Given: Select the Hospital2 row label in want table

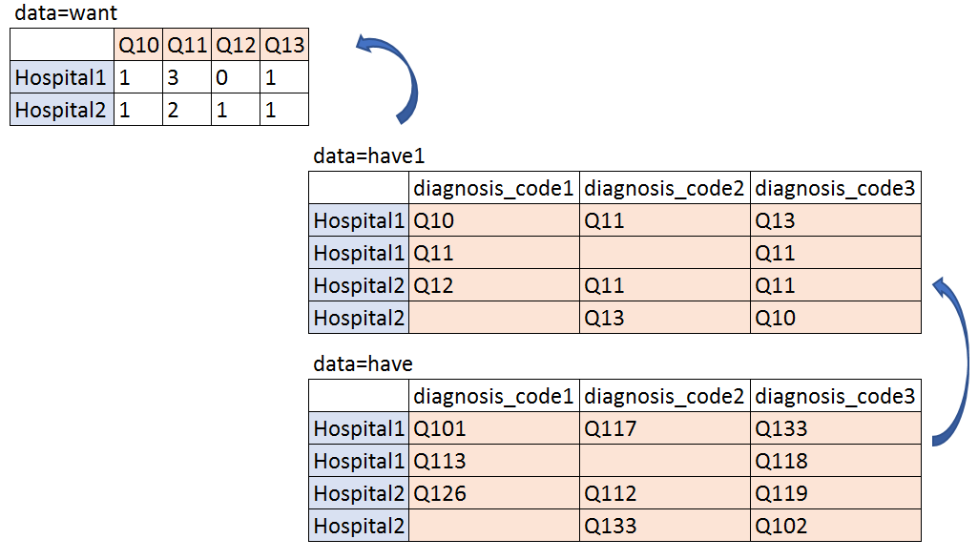Looking at the screenshot, I should point(61,110).
